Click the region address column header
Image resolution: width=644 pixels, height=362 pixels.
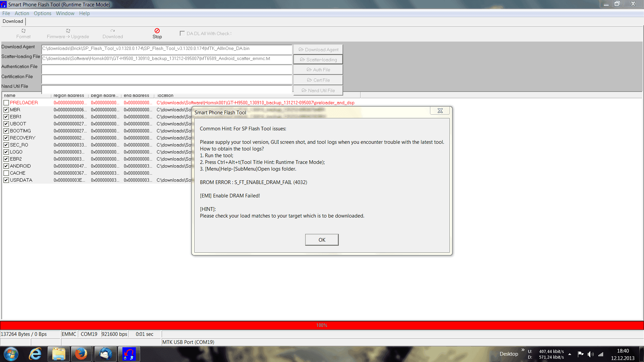pos(70,96)
